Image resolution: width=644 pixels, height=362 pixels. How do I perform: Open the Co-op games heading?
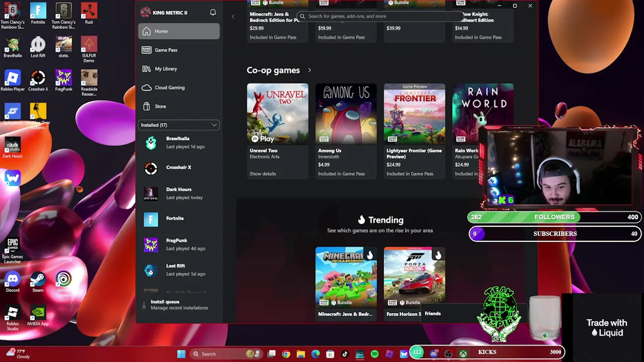273,70
